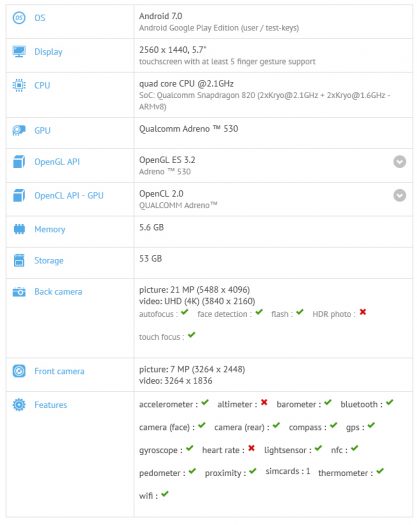Click the Display monitor icon
This screenshot has height=525, width=417.
point(19,52)
